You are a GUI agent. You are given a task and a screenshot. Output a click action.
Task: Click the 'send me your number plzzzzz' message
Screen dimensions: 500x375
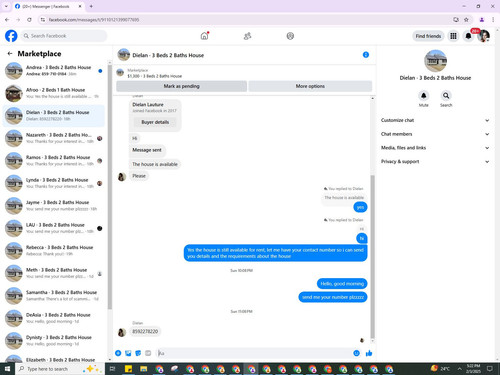click(333, 297)
